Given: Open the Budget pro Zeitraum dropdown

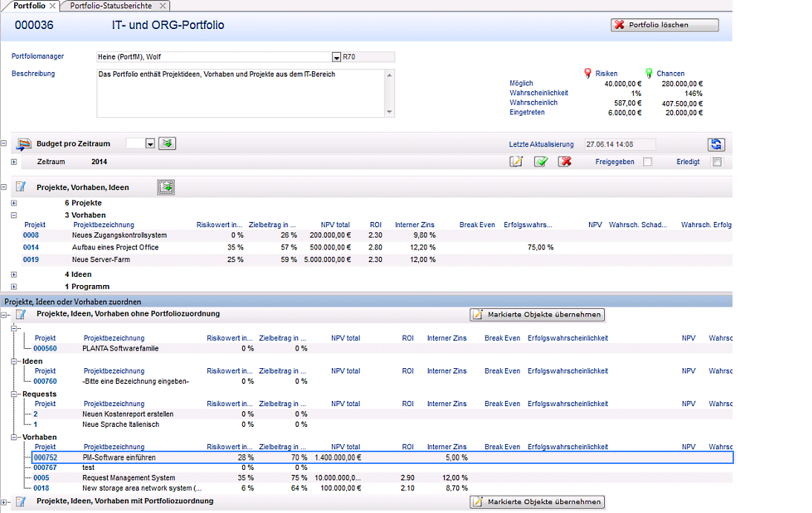Looking at the screenshot, I should pyautogui.click(x=150, y=144).
